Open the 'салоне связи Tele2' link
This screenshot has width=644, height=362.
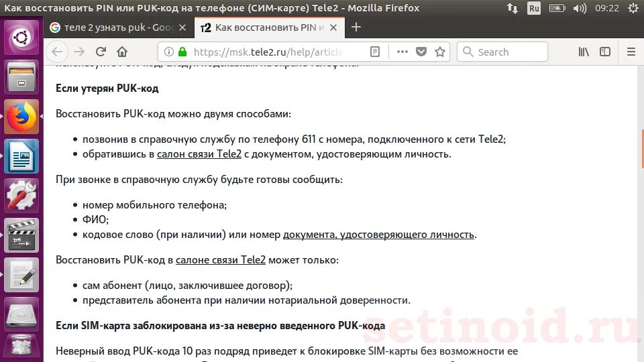point(221,260)
